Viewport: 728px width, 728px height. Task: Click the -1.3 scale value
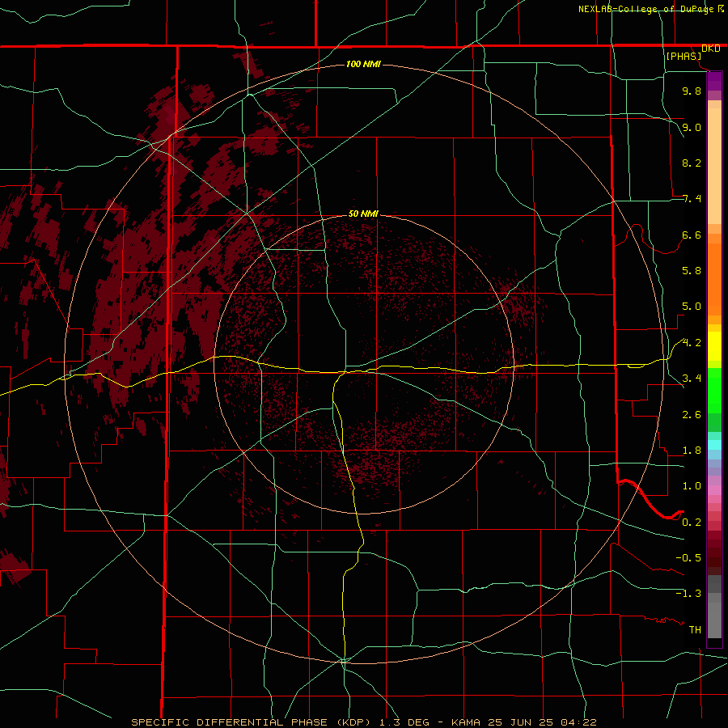688,594
